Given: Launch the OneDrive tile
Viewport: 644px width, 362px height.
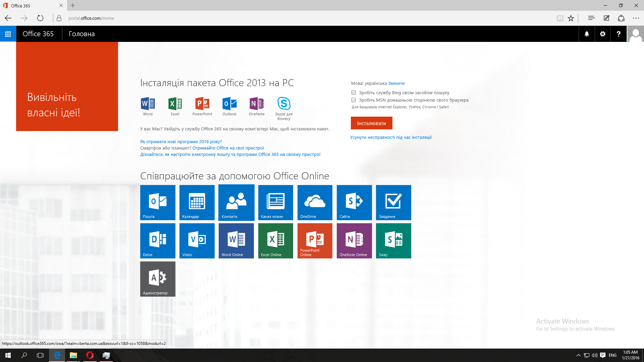Looking at the screenshot, I should point(315,202).
